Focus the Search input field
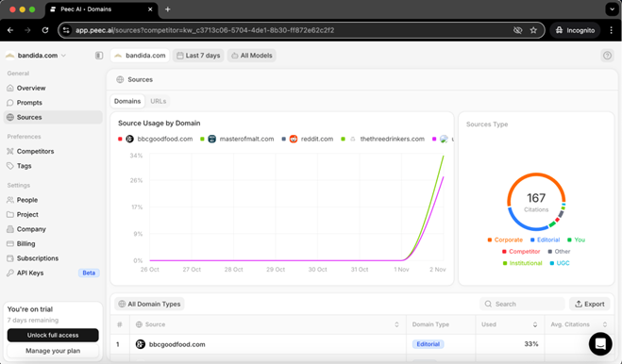This screenshot has width=622, height=364. click(523, 305)
